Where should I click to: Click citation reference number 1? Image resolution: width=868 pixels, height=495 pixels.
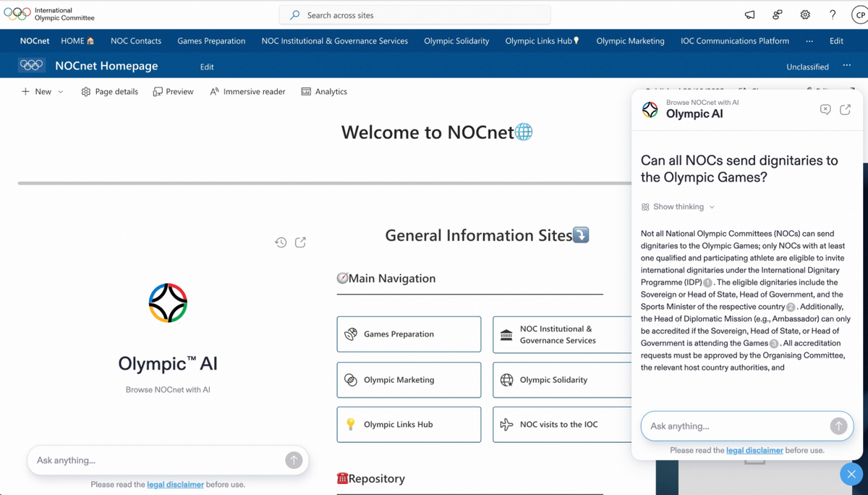coord(707,283)
